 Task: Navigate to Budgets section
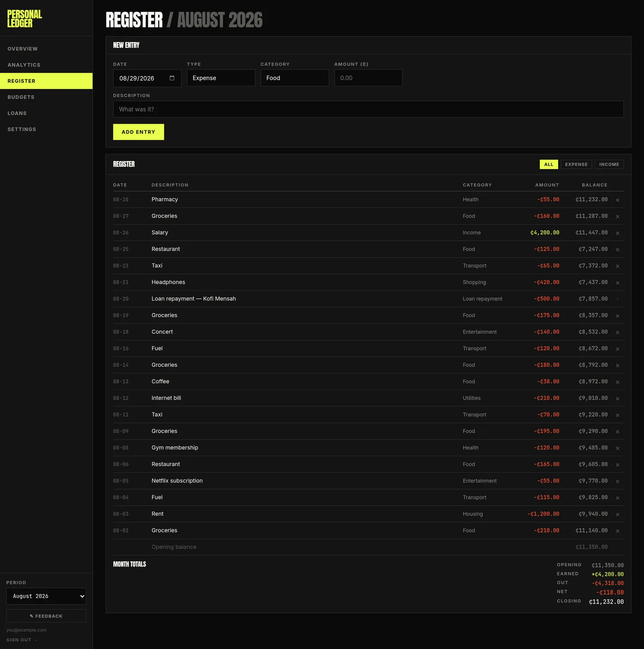click(46, 97)
